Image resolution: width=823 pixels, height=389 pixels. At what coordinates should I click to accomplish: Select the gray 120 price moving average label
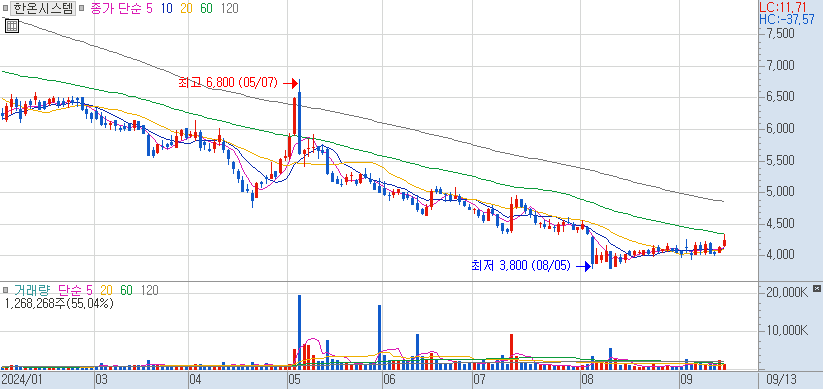click(x=229, y=9)
